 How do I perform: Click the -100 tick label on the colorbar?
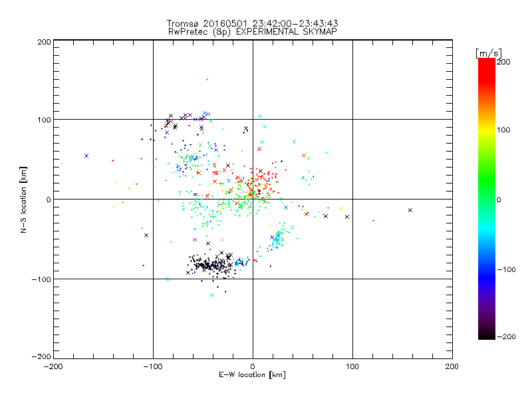[506, 270]
